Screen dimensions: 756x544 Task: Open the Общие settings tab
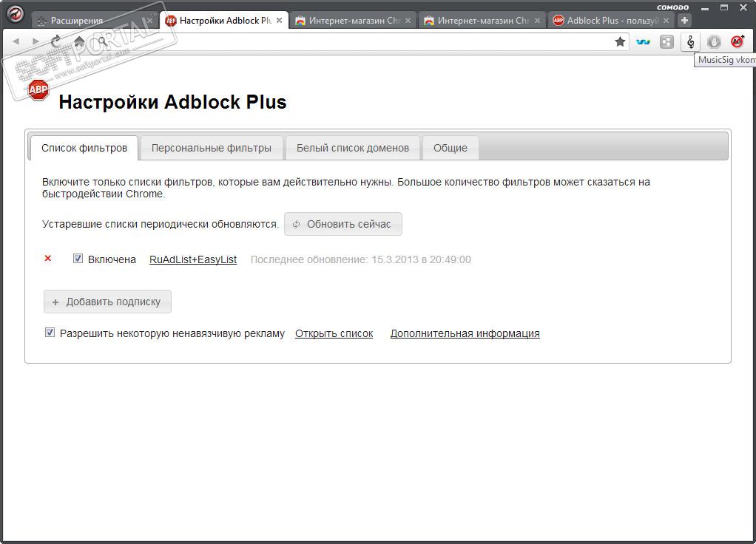(450, 148)
